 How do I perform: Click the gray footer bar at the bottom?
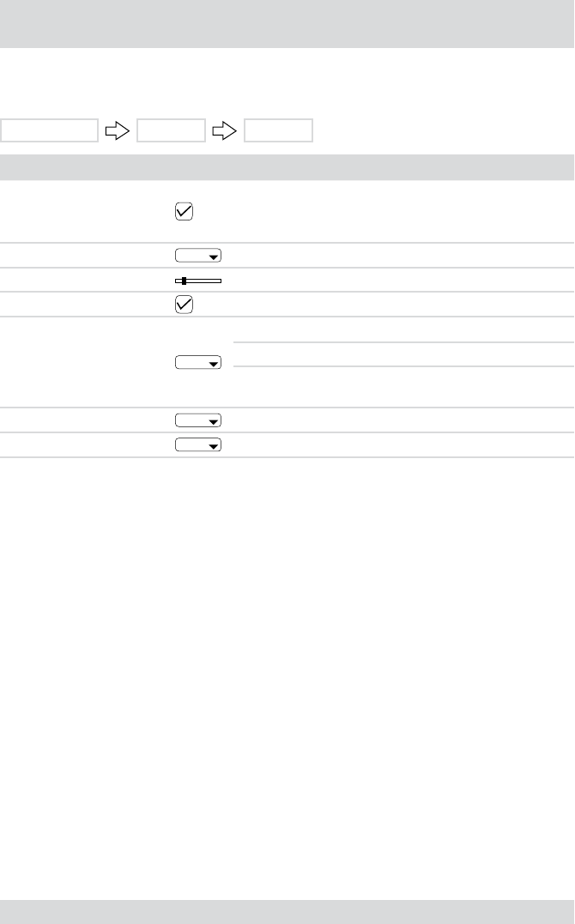[287, 911]
